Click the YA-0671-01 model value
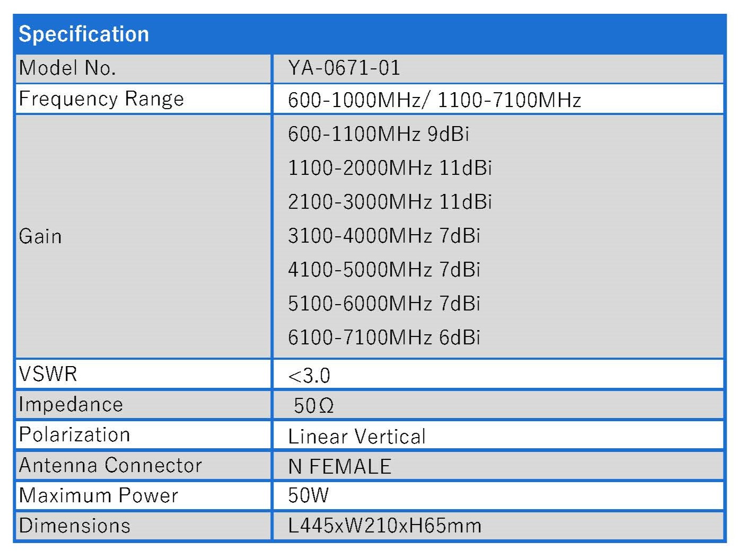739x560 pixels. tap(344, 68)
